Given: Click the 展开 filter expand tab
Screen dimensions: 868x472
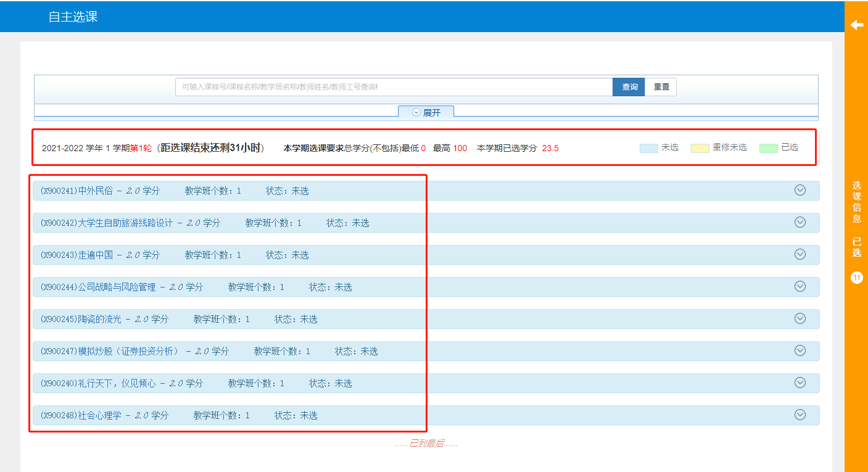Looking at the screenshot, I should click(426, 112).
